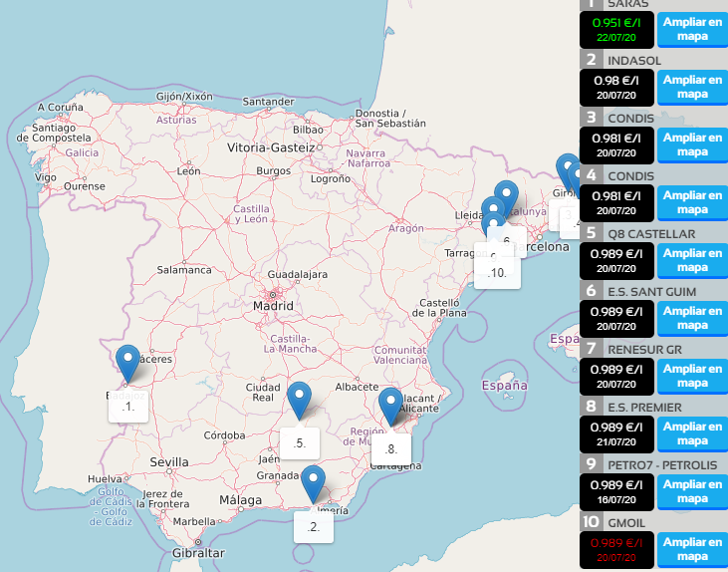The width and height of the screenshot is (728, 572).
Task: Select the GMOIL red price box
Action: point(617,549)
